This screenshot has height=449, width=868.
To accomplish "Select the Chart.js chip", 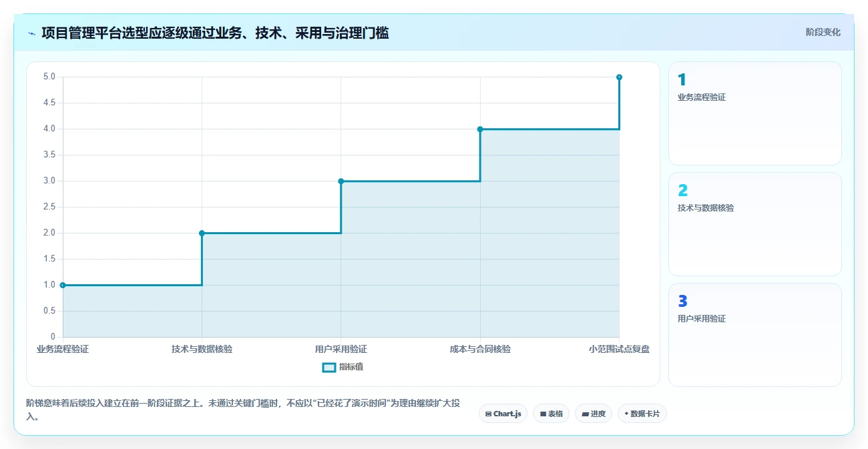I will (x=503, y=414).
